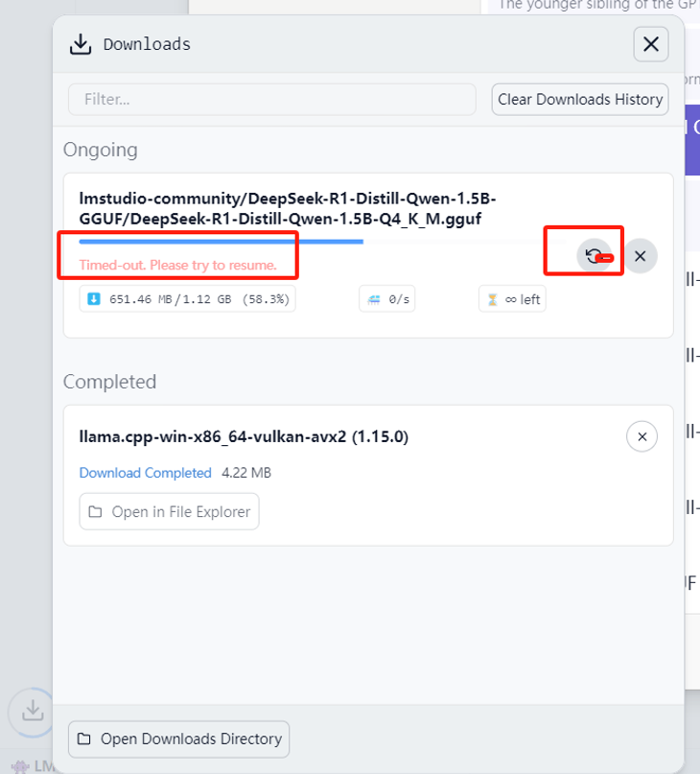The height and width of the screenshot is (774, 700).
Task: Open Downloads Directory
Action: pos(178,739)
